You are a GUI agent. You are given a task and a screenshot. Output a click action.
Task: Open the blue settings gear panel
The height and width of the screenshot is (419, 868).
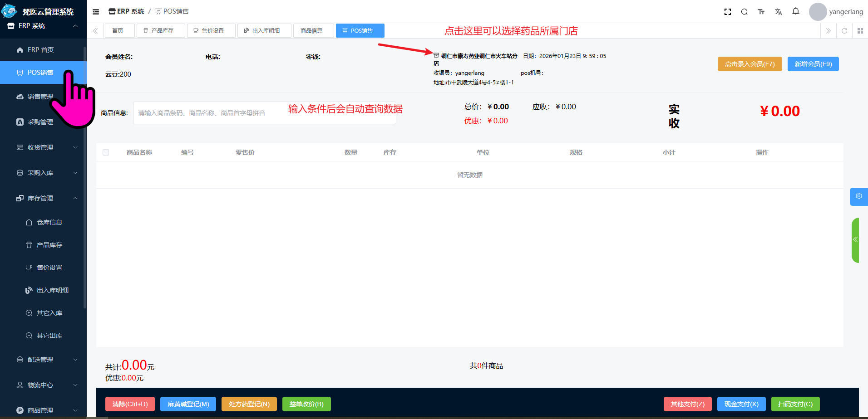(858, 196)
